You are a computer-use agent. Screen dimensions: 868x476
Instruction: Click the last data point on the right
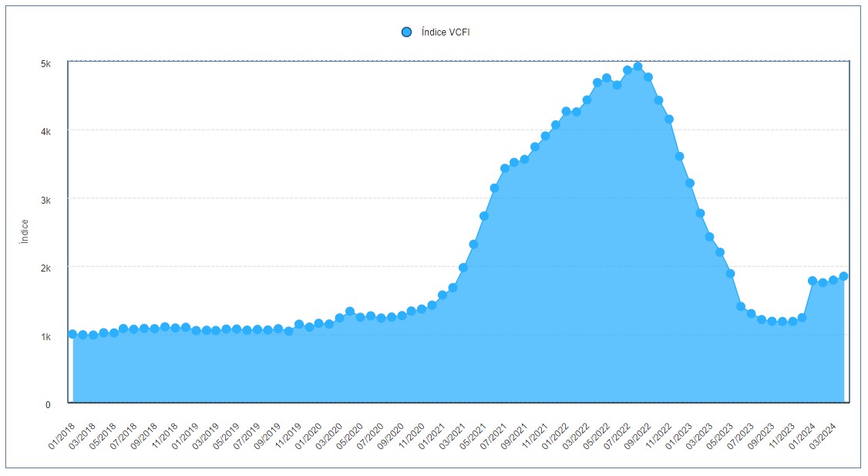[x=843, y=276]
